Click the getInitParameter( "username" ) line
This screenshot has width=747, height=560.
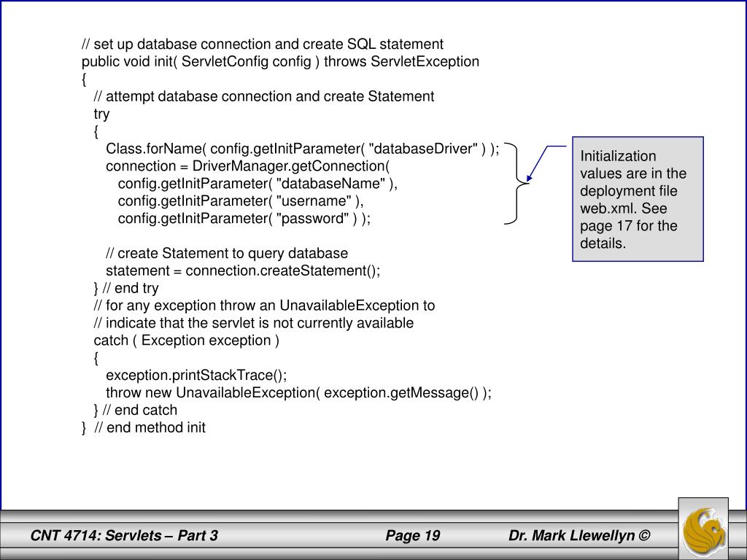pos(241,201)
